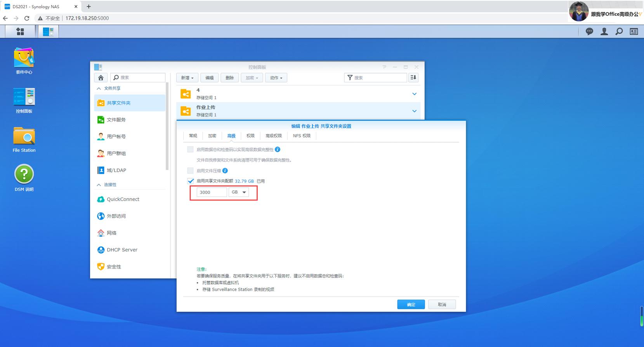Click the quota value field showing 3000

pos(212,192)
